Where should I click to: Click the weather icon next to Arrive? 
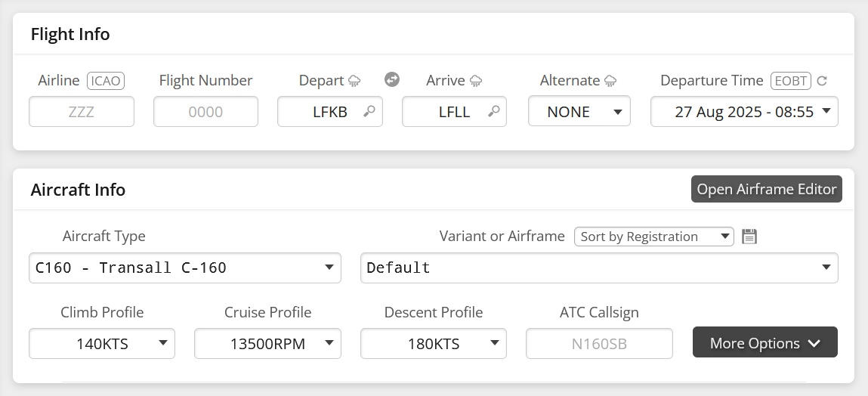476,81
